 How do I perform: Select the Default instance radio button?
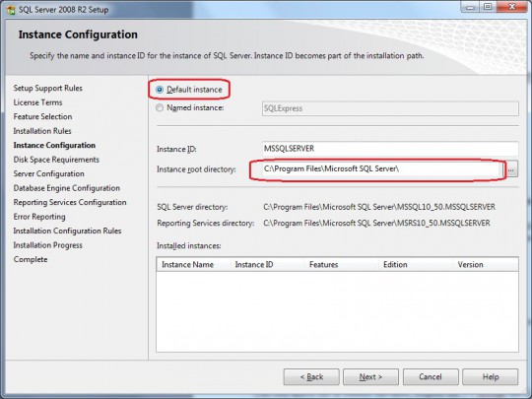160,90
